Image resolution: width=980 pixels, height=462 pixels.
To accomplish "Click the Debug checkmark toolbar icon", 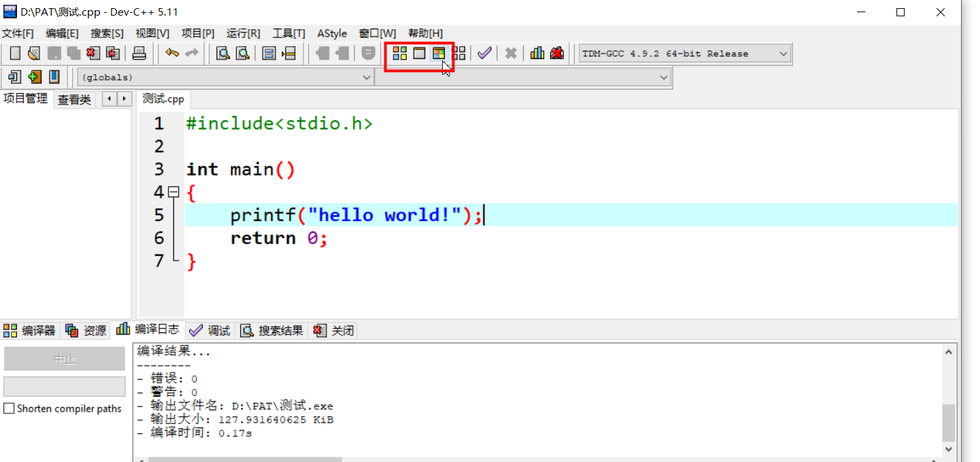I will point(484,53).
